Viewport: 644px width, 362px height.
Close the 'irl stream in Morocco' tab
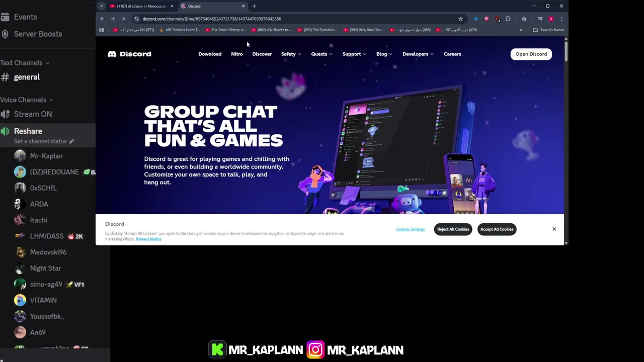tap(172, 6)
